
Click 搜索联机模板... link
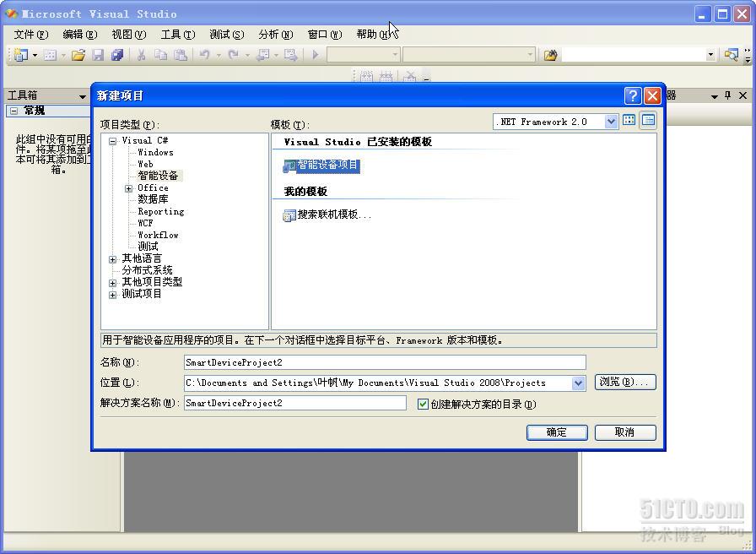[327, 215]
